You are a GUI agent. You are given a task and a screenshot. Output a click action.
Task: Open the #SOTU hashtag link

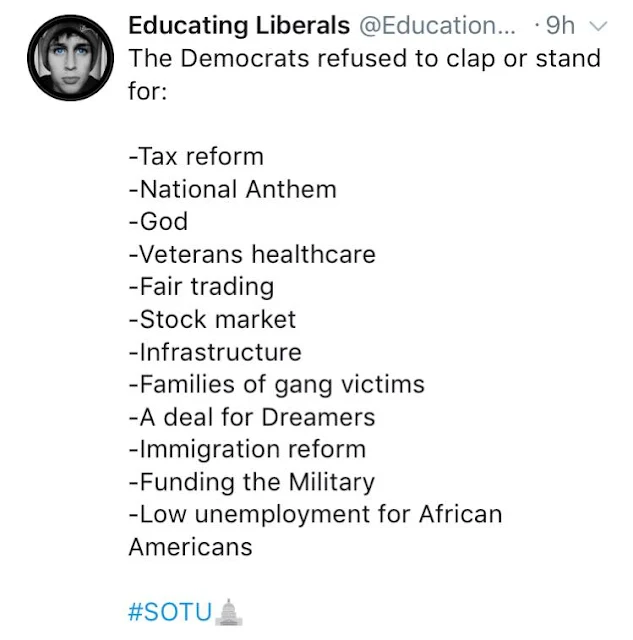click(x=170, y=611)
